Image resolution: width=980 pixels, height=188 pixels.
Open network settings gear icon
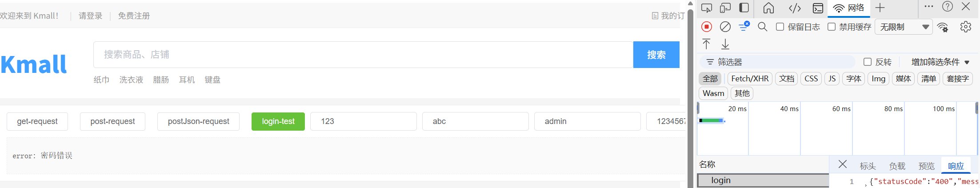coord(965,27)
